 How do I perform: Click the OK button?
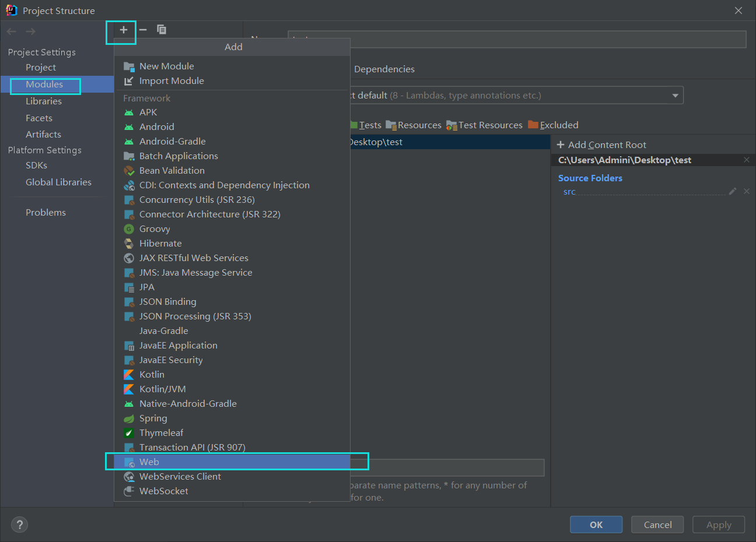596,525
